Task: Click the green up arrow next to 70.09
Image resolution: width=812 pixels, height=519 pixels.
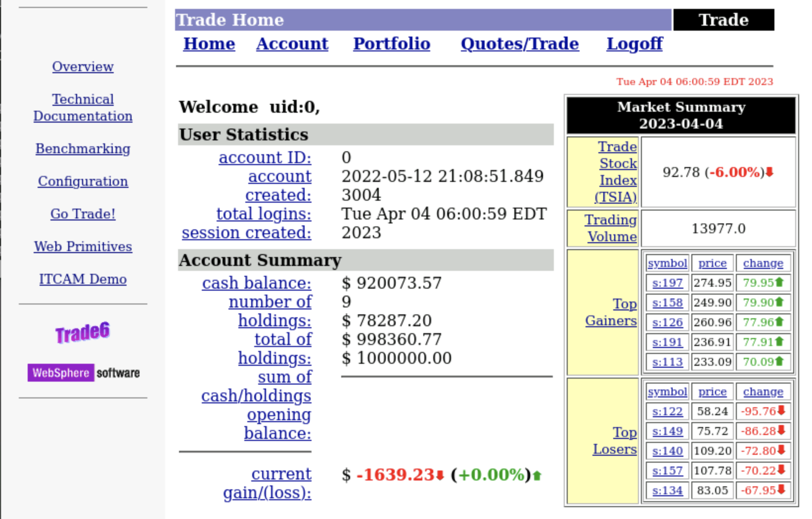Action: [779, 361]
